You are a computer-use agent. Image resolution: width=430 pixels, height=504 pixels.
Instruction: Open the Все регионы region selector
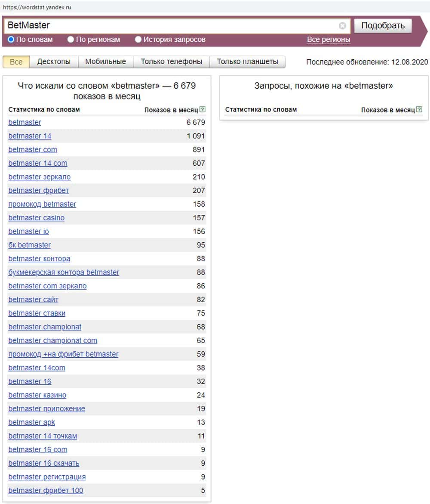coord(329,40)
